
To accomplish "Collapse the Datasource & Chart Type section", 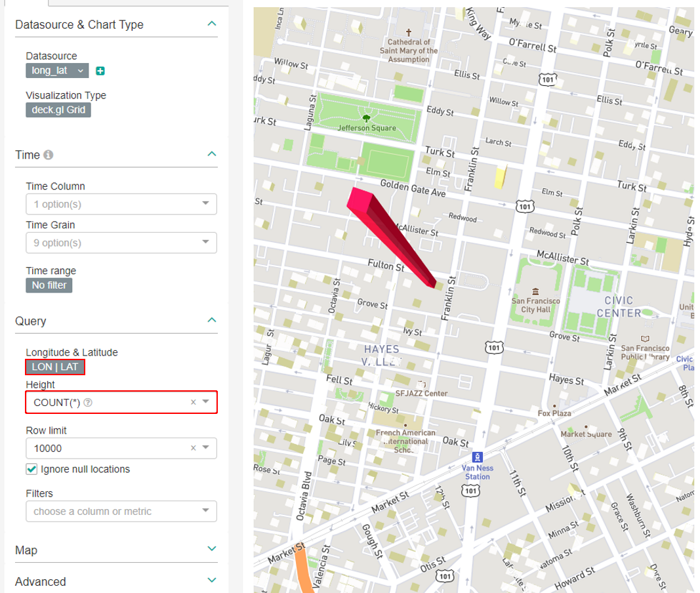I will [211, 24].
